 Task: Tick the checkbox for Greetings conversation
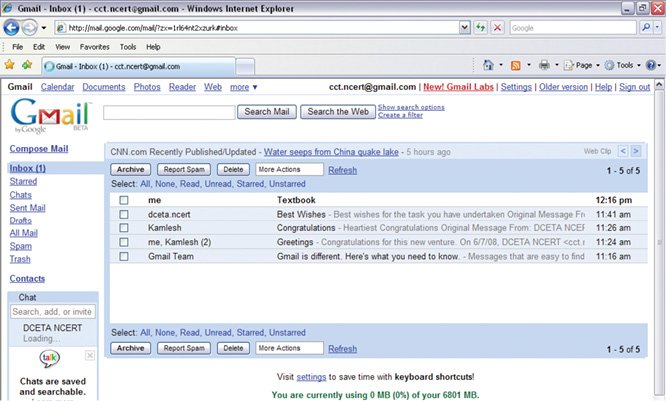(124, 242)
